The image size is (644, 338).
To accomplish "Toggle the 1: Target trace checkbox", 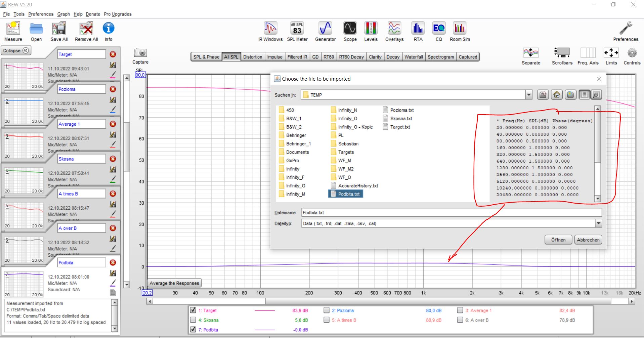I will pyautogui.click(x=193, y=310).
